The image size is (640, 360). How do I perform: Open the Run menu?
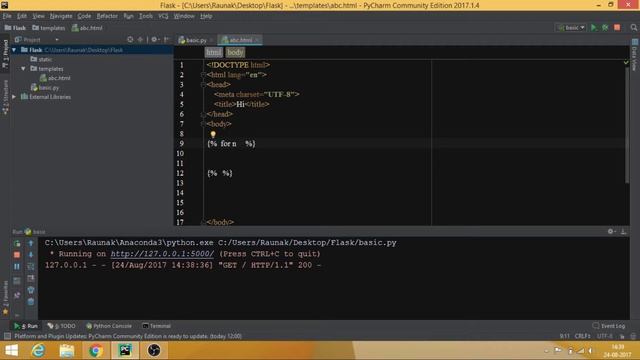click(129, 16)
